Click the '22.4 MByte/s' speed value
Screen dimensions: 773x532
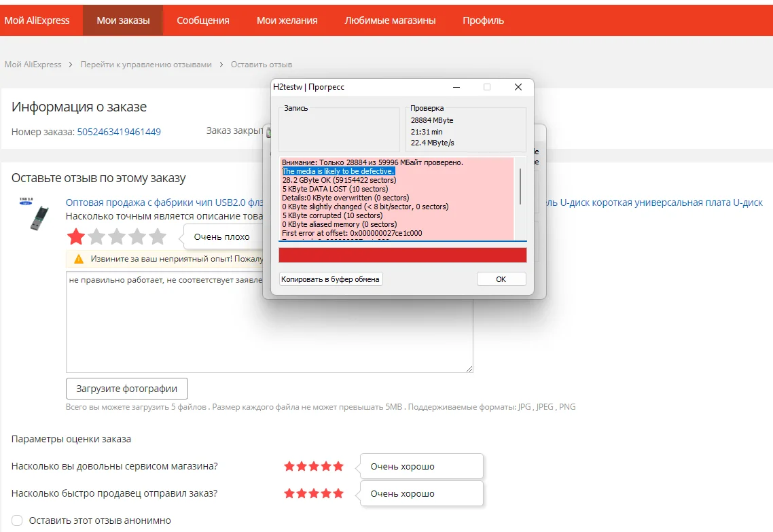pyautogui.click(x=432, y=143)
